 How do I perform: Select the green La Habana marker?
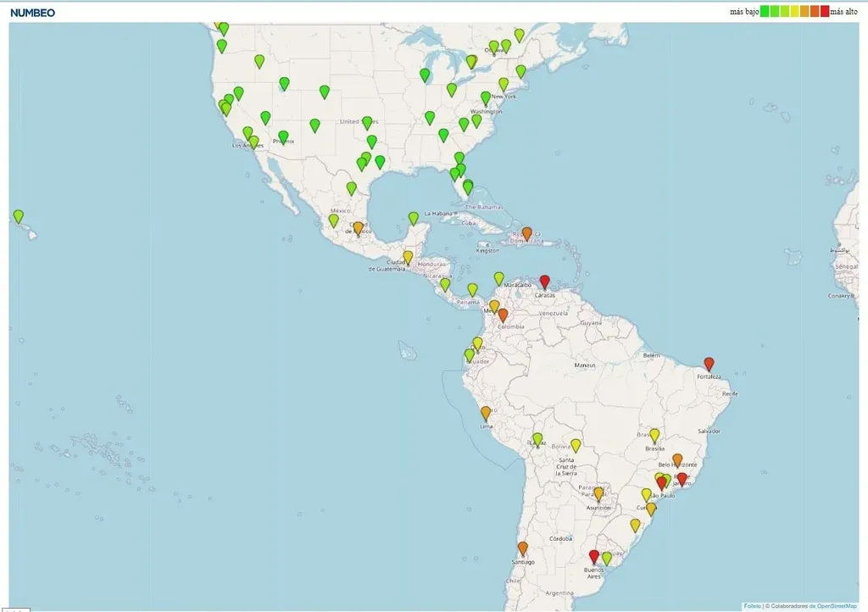[414, 218]
